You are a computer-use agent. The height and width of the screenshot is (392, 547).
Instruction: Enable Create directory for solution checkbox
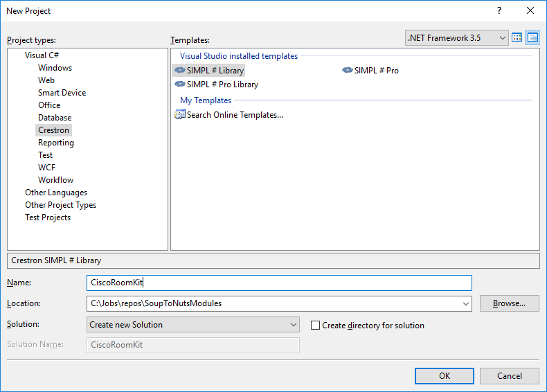316,326
